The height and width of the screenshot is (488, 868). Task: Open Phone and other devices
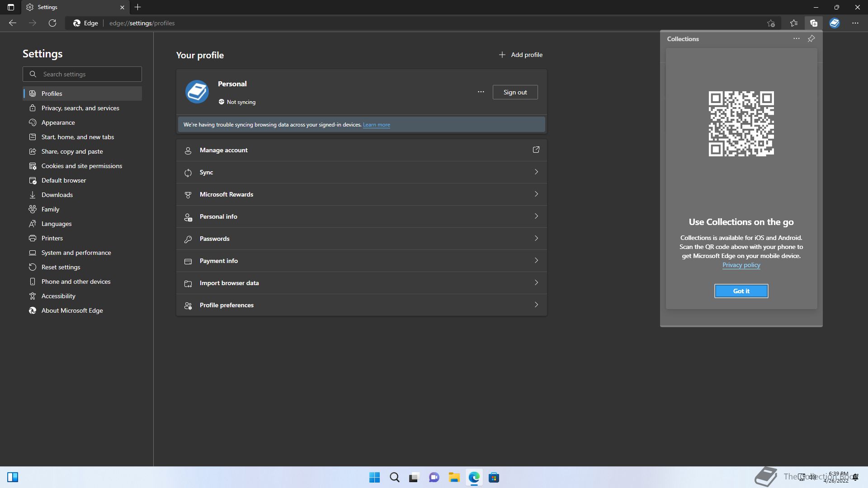tap(82, 282)
